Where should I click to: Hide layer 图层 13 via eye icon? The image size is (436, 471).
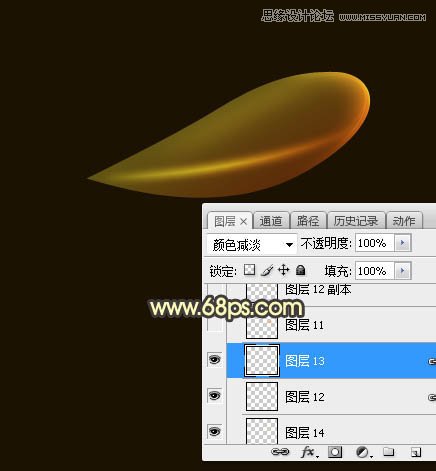click(214, 359)
